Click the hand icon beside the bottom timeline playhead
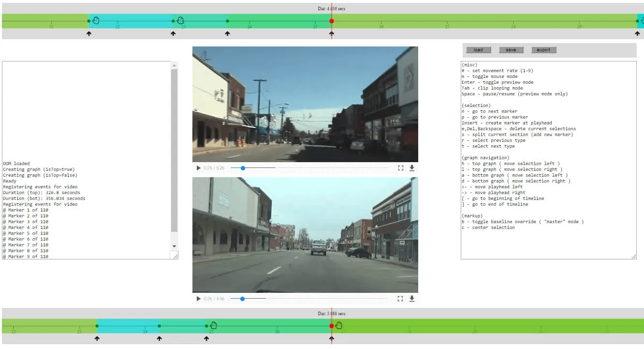This screenshot has width=644, height=349. coord(339,325)
